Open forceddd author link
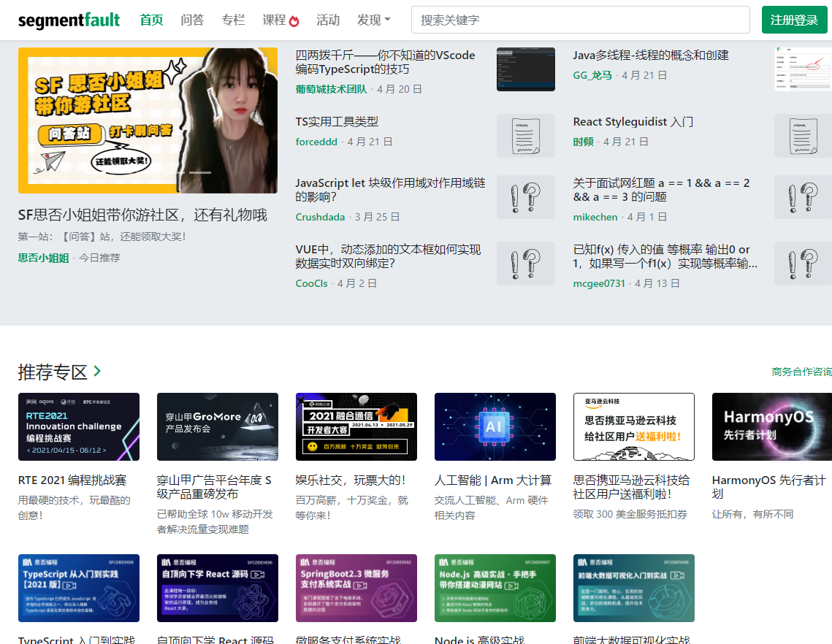Viewport: 832px width, 644px height. (x=316, y=142)
